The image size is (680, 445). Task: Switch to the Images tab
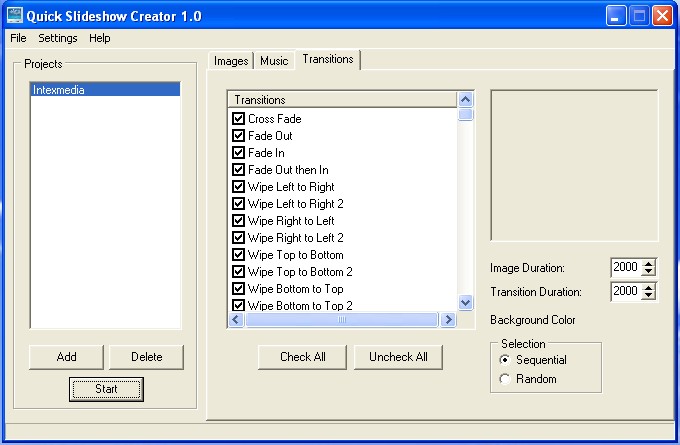(231, 61)
